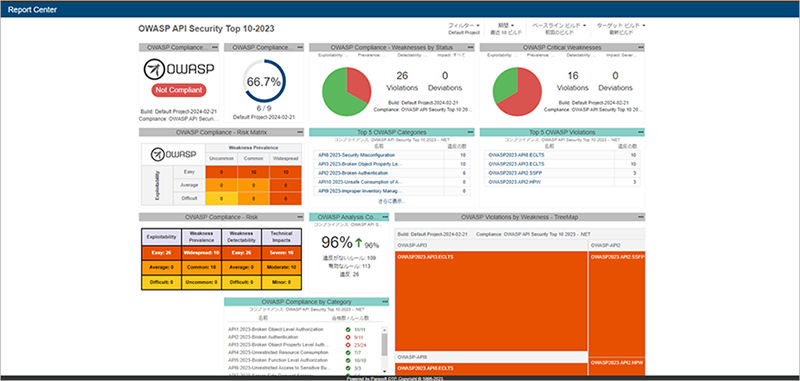Click Uncommon: 0 cell in Risk table
The height and width of the screenshot is (381, 800).
coord(201,282)
